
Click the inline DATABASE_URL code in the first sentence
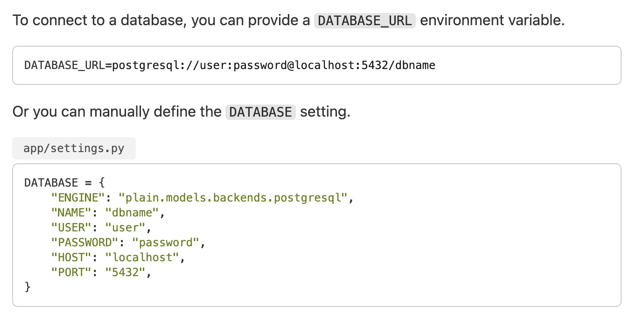tap(364, 21)
